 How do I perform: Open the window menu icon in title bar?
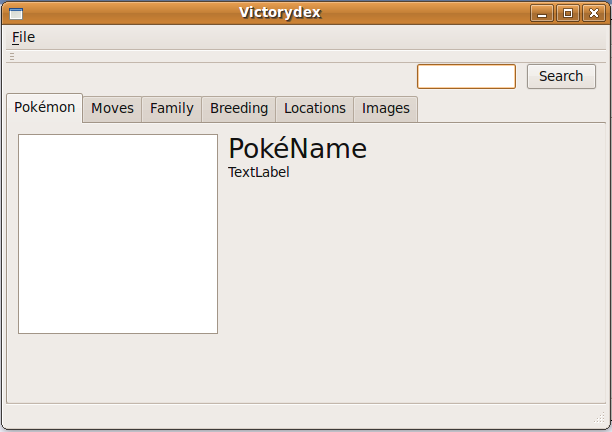(15, 13)
